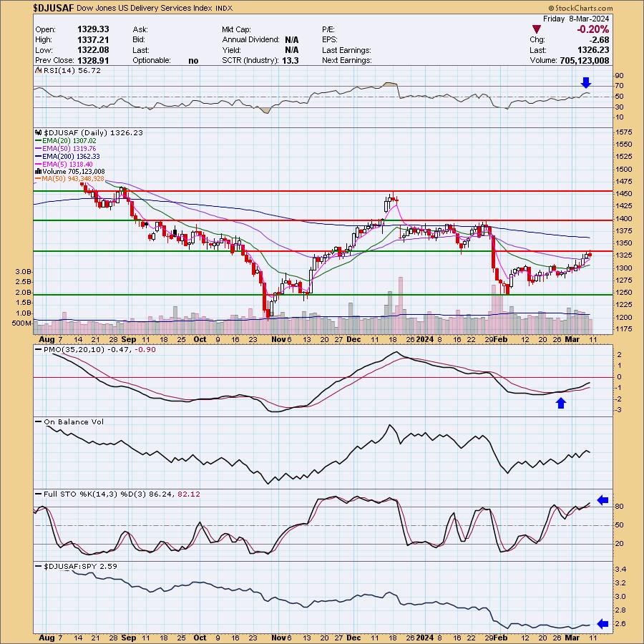Screen dimensions: 644x644
Task: Click the RSI(14) 56.72 indicator label
Action: coord(72,71)
